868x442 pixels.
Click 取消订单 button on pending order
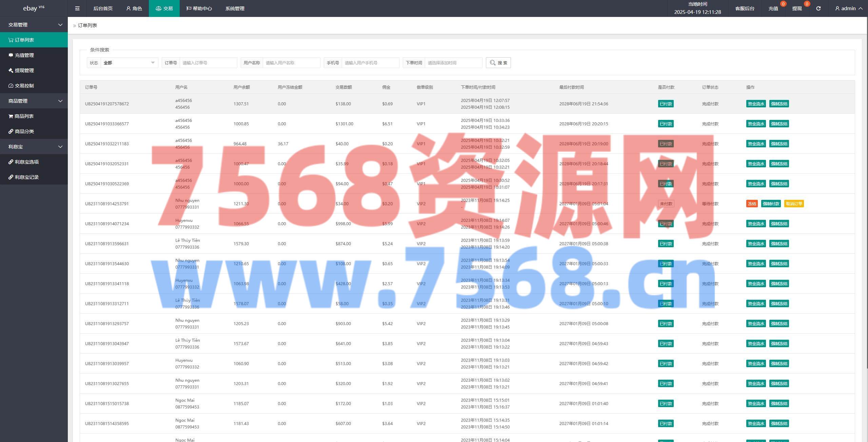pyautogui.click(x=794, y=204)
